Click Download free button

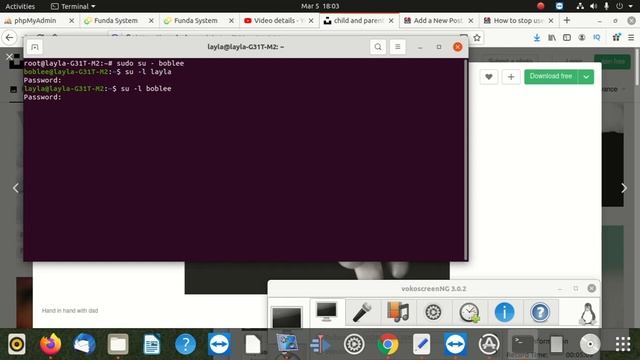tap(551, 76)
